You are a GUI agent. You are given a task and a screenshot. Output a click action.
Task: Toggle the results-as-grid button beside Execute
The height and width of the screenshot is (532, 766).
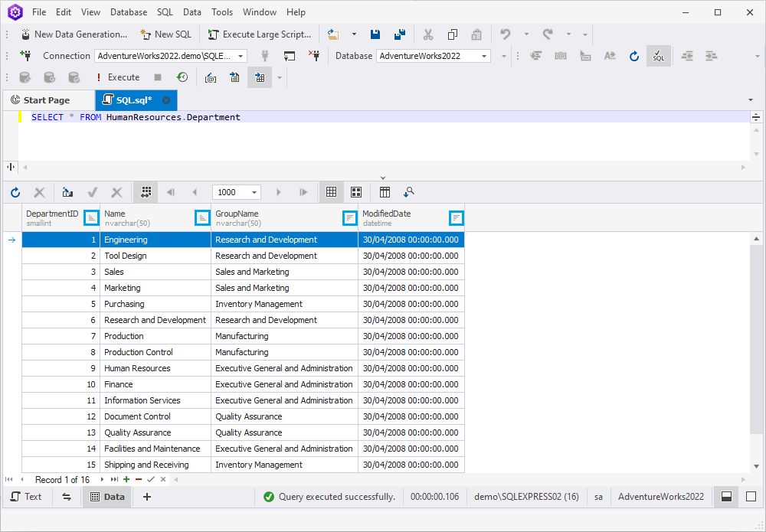pyautogui.click(x=260, y=77)
